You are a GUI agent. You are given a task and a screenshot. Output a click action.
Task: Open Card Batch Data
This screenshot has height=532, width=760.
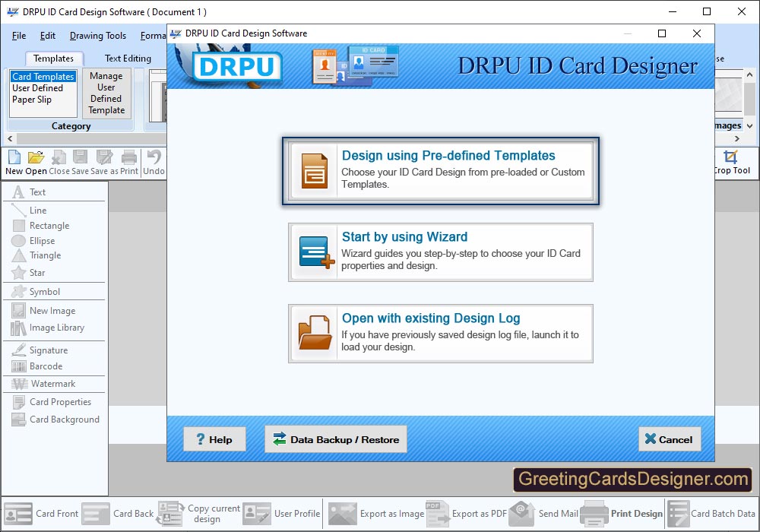[x=711, y=514]
